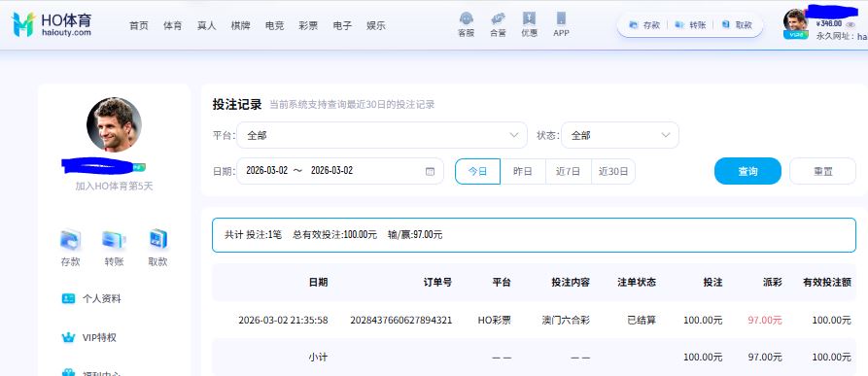Screen dimensions: 868x376
Task: Click the 共计 summary bar
Action: [535, 235]
